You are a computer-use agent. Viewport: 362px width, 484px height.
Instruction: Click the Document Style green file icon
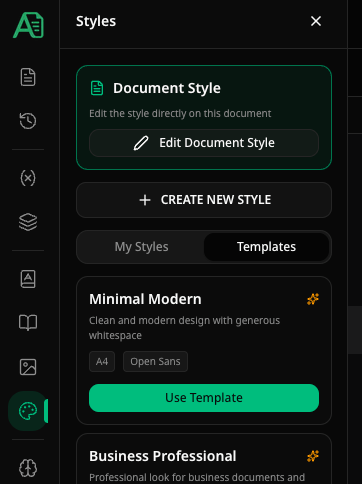click(97, 88)
